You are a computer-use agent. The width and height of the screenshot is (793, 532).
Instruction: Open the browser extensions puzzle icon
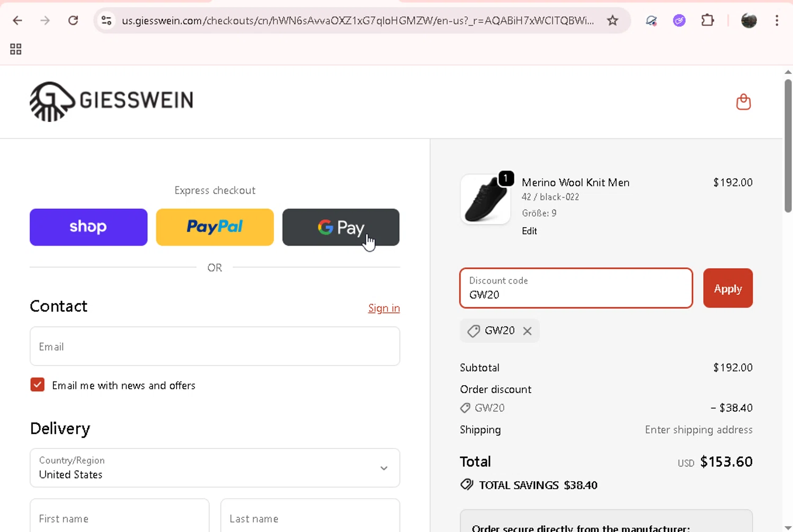pyautogui.click(x=707, y=21)
